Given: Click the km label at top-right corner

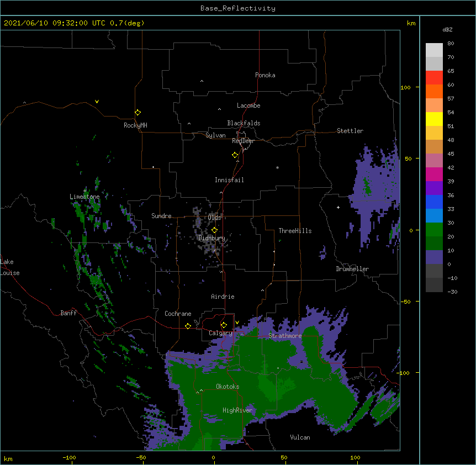Looking at the screenshot, I should pyautogui.click(x=411, y=23).
